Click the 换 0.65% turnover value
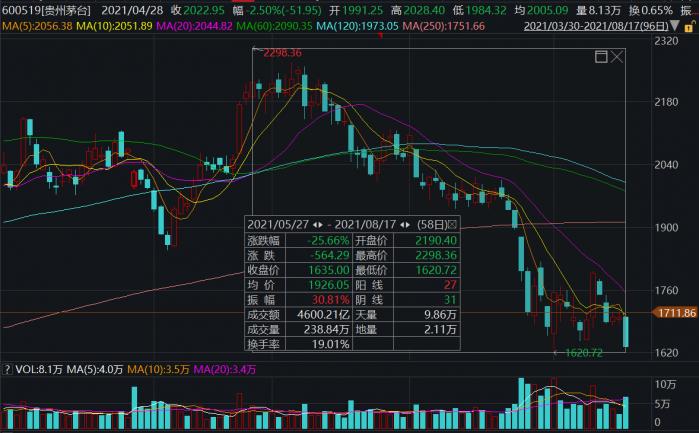Viewport: 699px width, 433px height. (x=651, y=10)
